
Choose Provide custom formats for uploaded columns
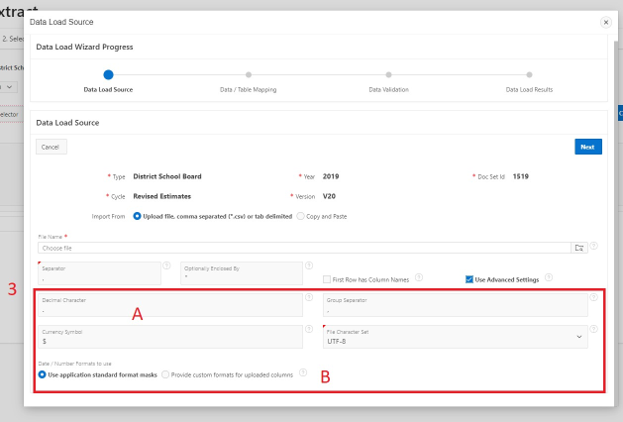tap(166, 374)
